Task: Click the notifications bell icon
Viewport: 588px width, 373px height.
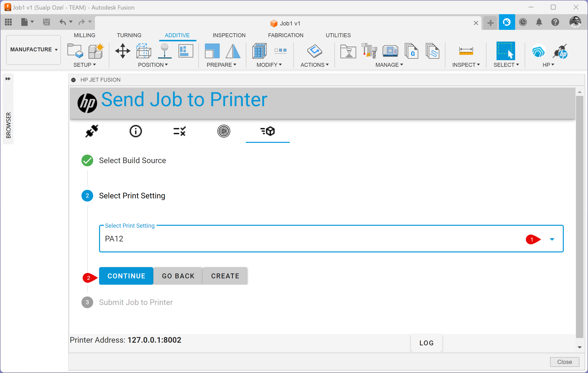Action: 539,22
